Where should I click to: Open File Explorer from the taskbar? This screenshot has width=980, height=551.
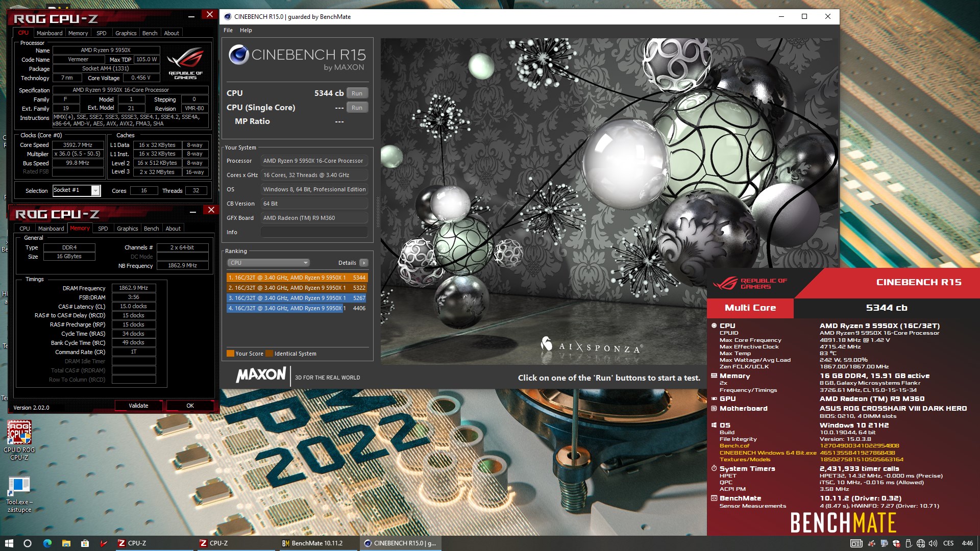click(x=66, y=543)
